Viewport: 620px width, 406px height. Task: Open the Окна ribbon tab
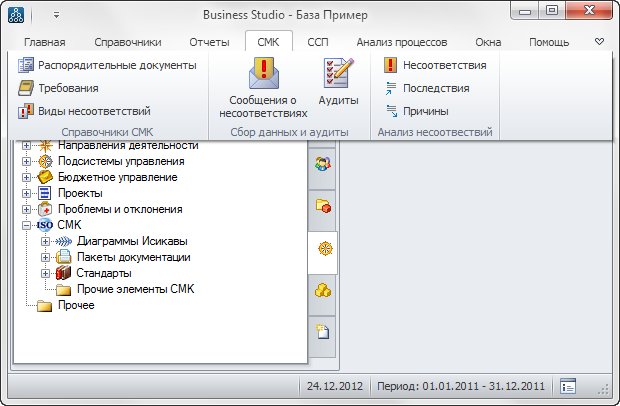click(x=488, y=42)
